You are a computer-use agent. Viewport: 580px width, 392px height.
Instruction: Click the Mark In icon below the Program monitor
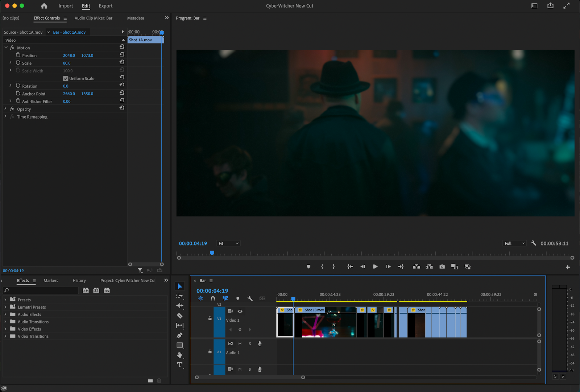[322, 267]
